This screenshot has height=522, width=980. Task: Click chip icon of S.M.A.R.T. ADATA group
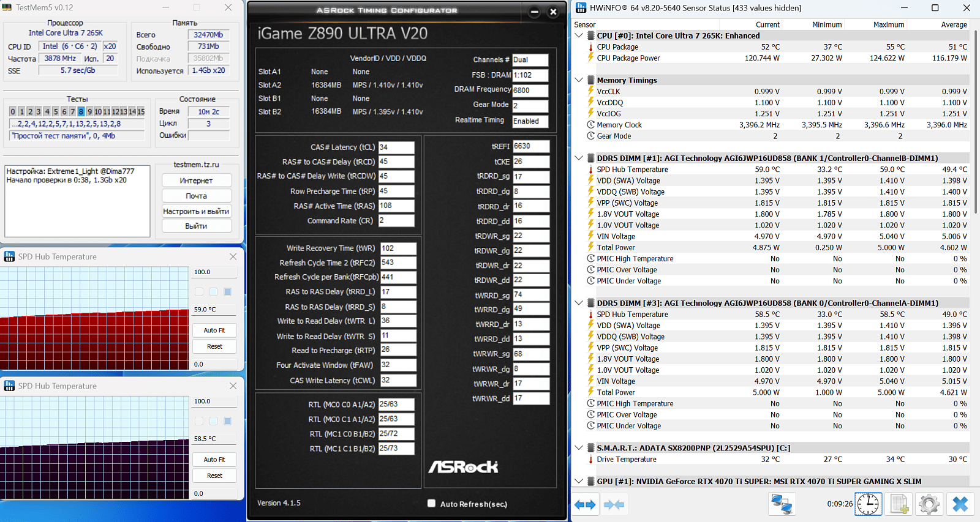point(590,448)
